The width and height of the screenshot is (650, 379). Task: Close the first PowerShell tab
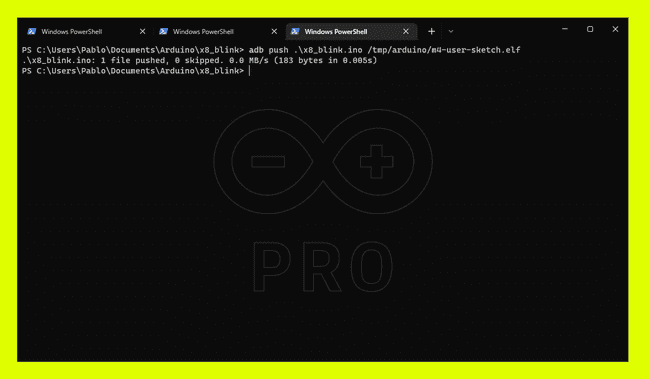point(142,32)
